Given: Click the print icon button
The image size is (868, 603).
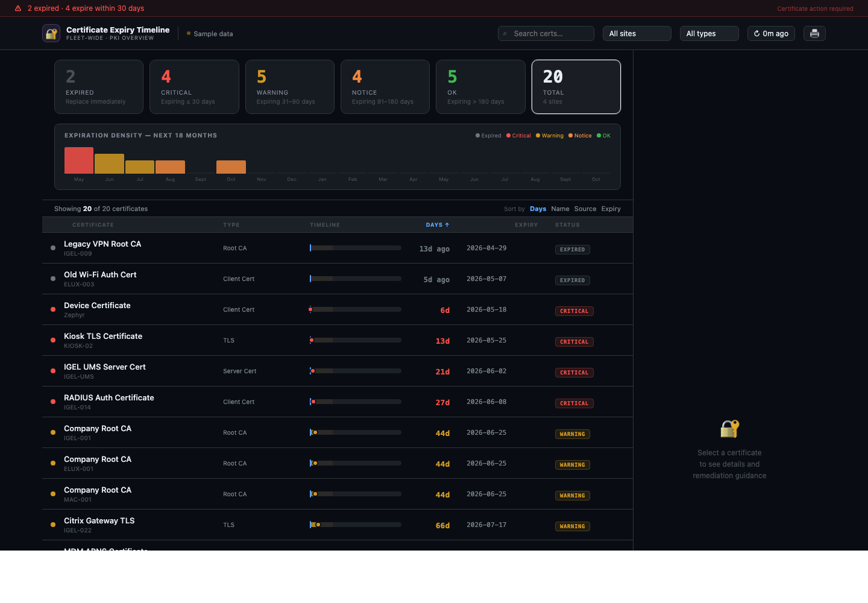Looking at the screenshot, I should [x=814, y=34].
